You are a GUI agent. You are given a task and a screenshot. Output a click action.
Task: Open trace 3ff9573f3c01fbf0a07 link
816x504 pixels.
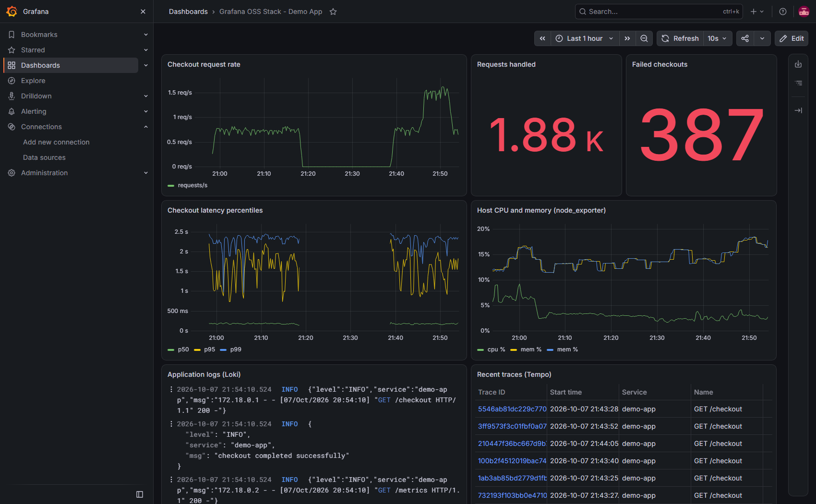[x=512, y=426]
